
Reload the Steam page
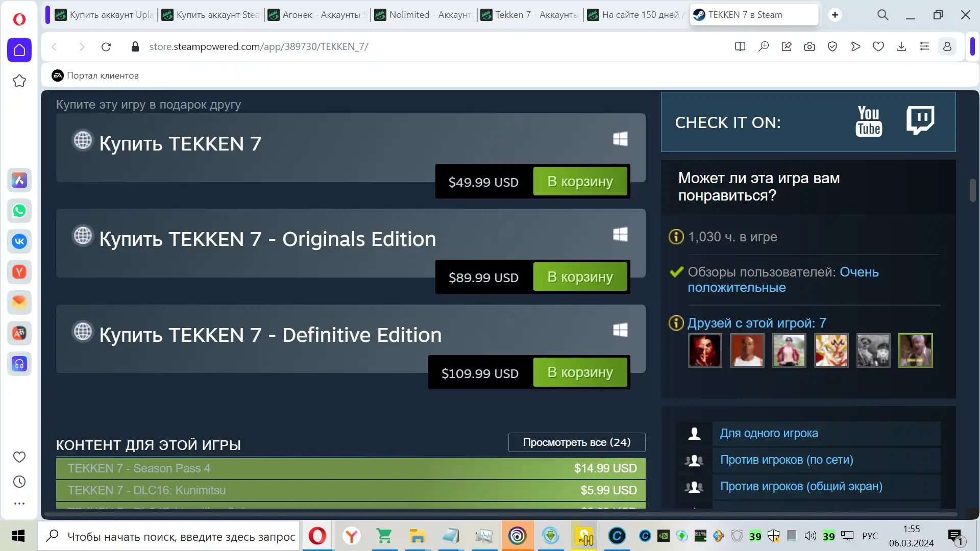(106, 47)
